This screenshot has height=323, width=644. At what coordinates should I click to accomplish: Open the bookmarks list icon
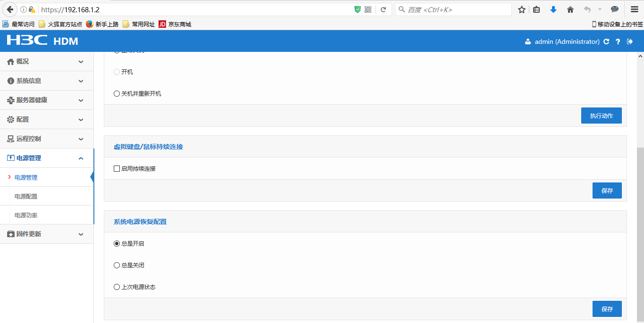pyautogui.click(x=536, y=9)
